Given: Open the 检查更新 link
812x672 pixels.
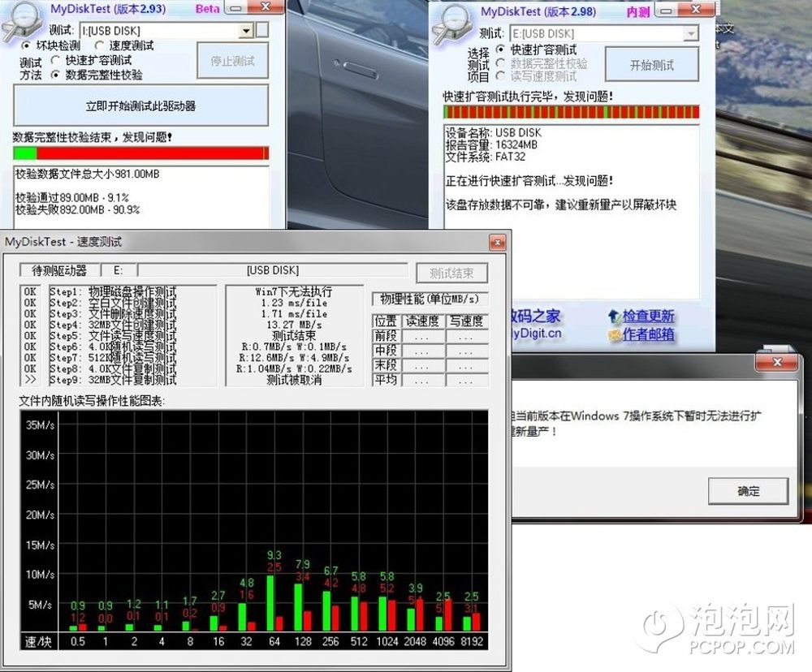Looking at the screenshot, I should 648,317.
